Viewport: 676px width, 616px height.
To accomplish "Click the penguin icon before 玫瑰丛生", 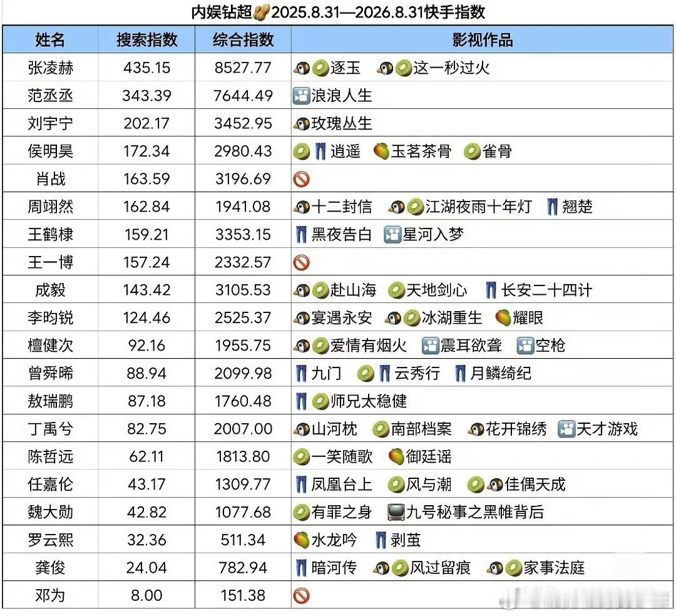I will point(301,124).
